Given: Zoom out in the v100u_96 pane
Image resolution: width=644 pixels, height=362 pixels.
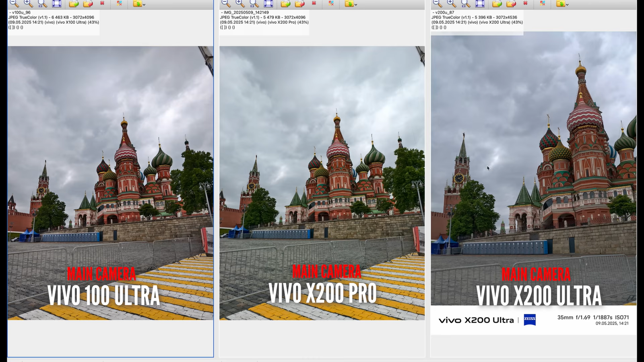Looking at the screenshot, I should pos(14,4).
